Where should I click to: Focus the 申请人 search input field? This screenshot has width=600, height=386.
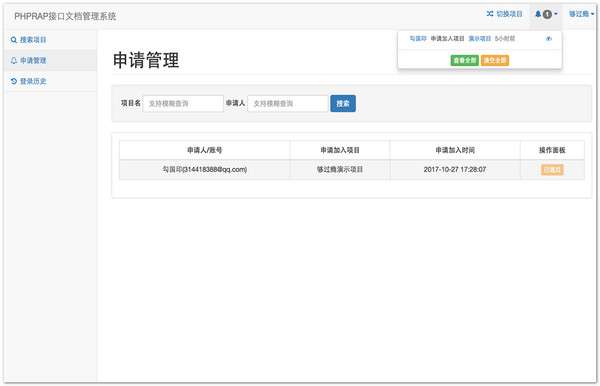pos(288,104)
